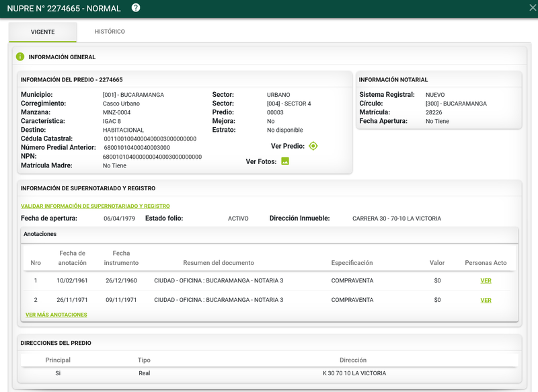Click the Tipo value Real in addresses table
The height and width of the screenshot is (392, 538).
click(145, 373)
